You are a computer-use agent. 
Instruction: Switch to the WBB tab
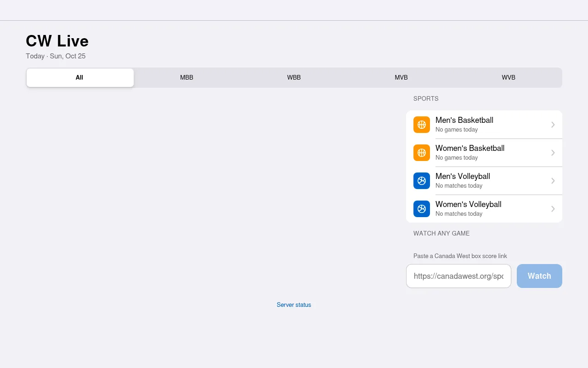pyautogui.click(x=294, y=78)
